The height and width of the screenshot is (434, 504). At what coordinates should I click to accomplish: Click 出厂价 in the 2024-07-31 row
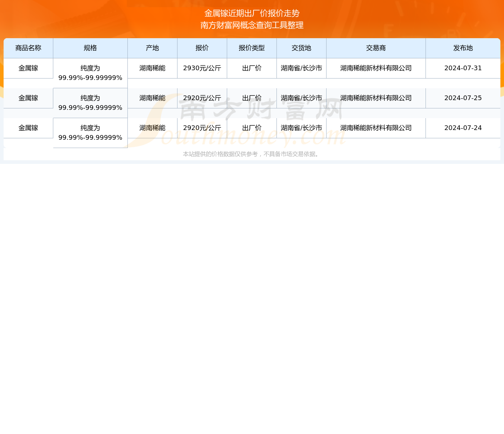[x=252, y=68]
